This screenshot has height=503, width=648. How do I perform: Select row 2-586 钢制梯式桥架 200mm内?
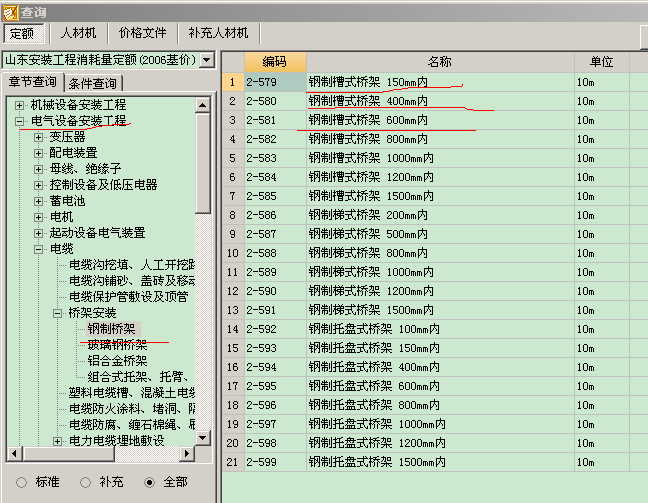click(435, 215)
